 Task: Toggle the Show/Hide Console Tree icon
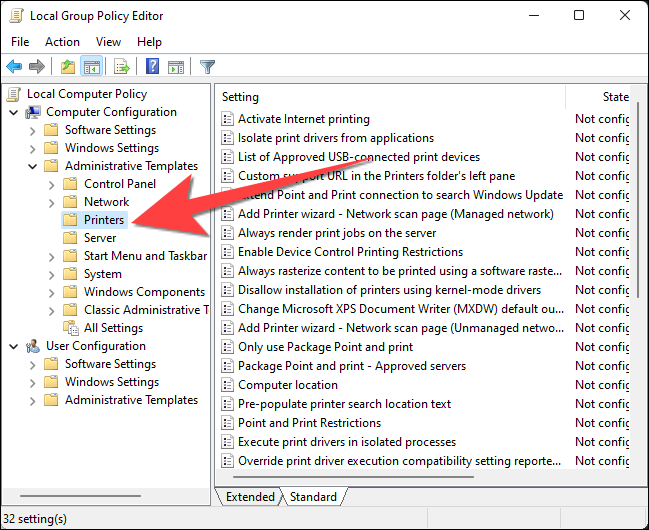click(91, 67)
